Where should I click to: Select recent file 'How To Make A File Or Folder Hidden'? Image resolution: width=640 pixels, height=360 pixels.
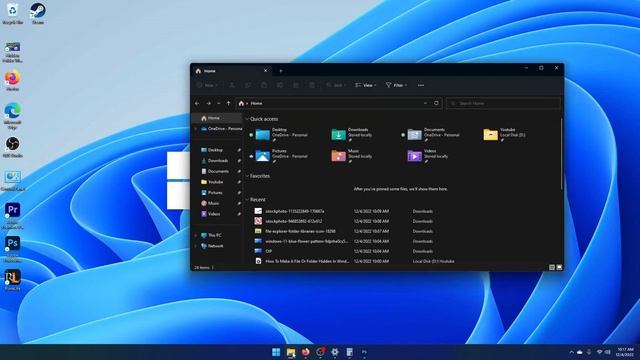click(x=307, y=261)
